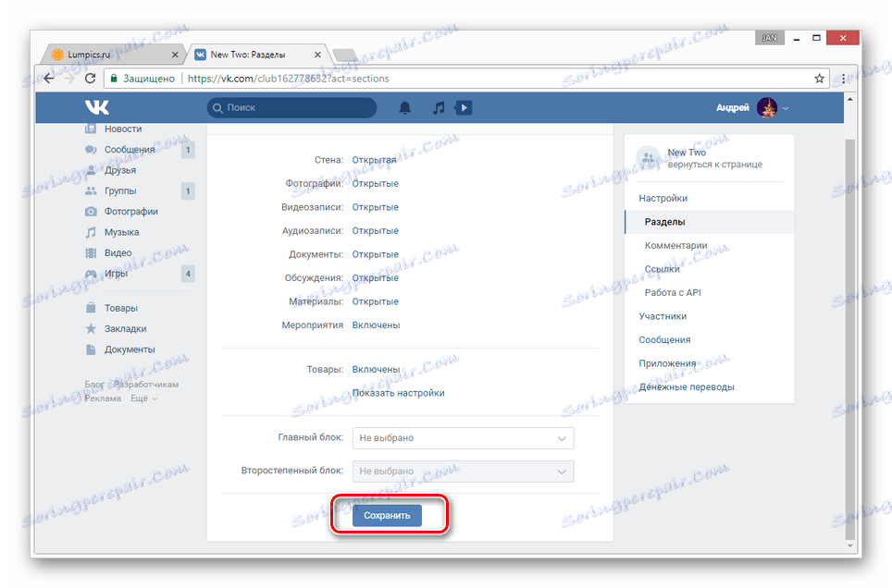Open the Chrome three-dot menu
The height and width of the screenshot is (588, 892).
point(843,79)
